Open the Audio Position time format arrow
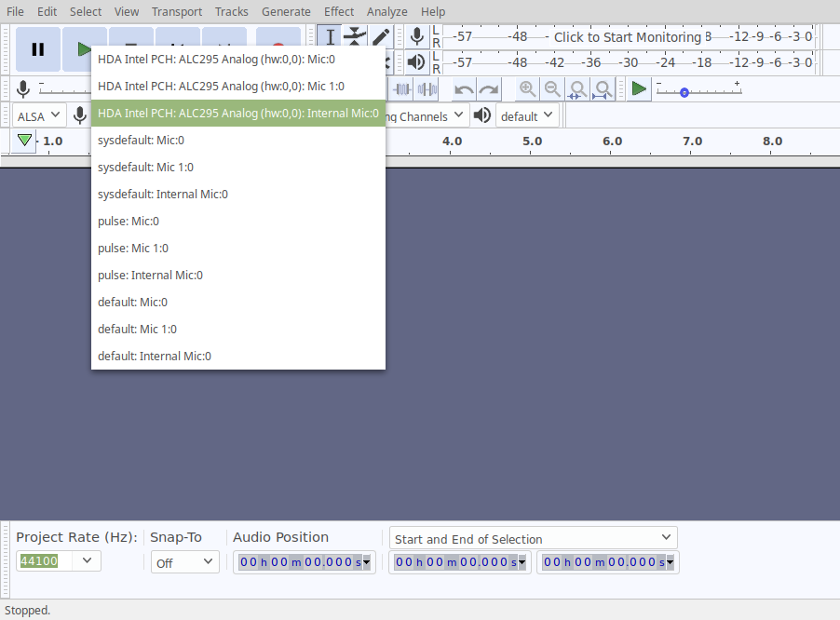 pos(366,562)
